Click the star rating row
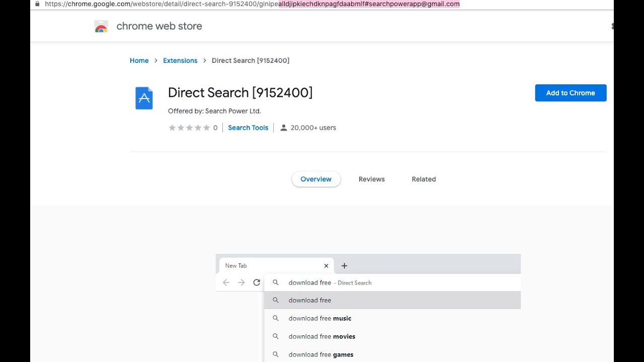This screenshot has height=362, width=644. click(x=189, y=128)
